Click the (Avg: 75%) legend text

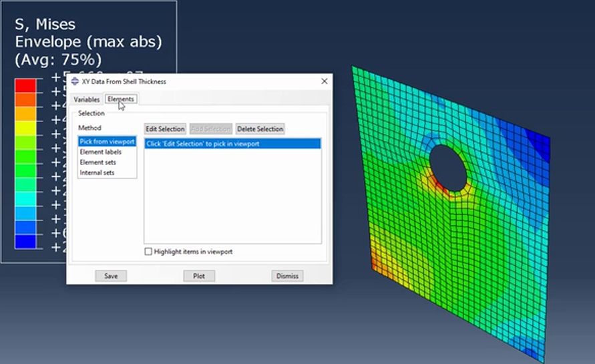tap(58, 59)
